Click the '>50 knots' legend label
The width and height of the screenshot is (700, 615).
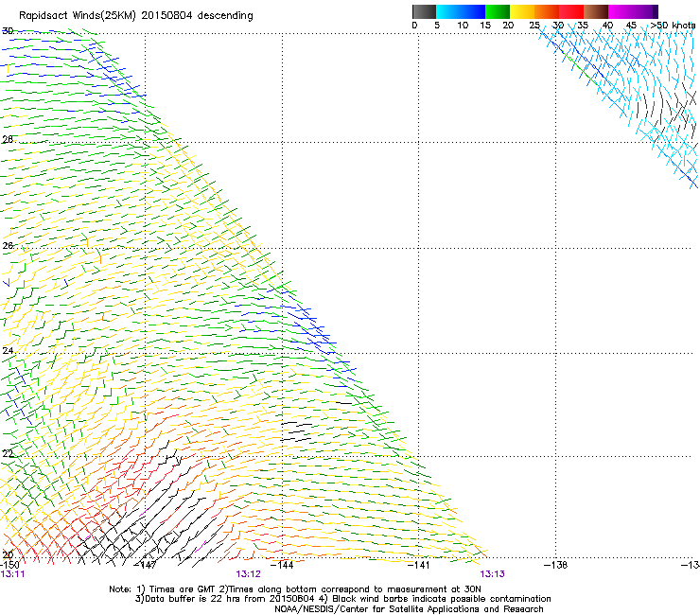[x=673, y=26]
